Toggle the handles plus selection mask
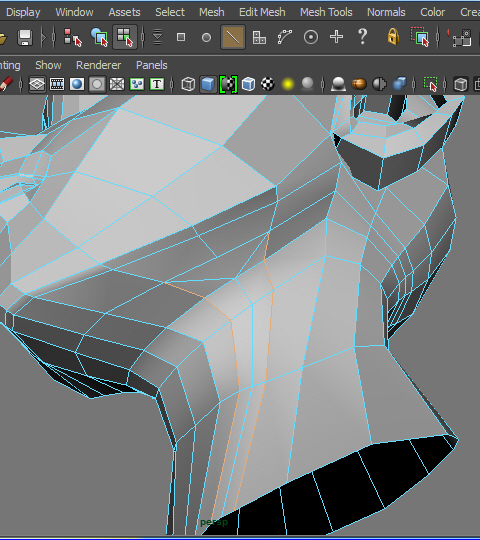Screen dimensions: 480x540 click(x=336, y=37)
